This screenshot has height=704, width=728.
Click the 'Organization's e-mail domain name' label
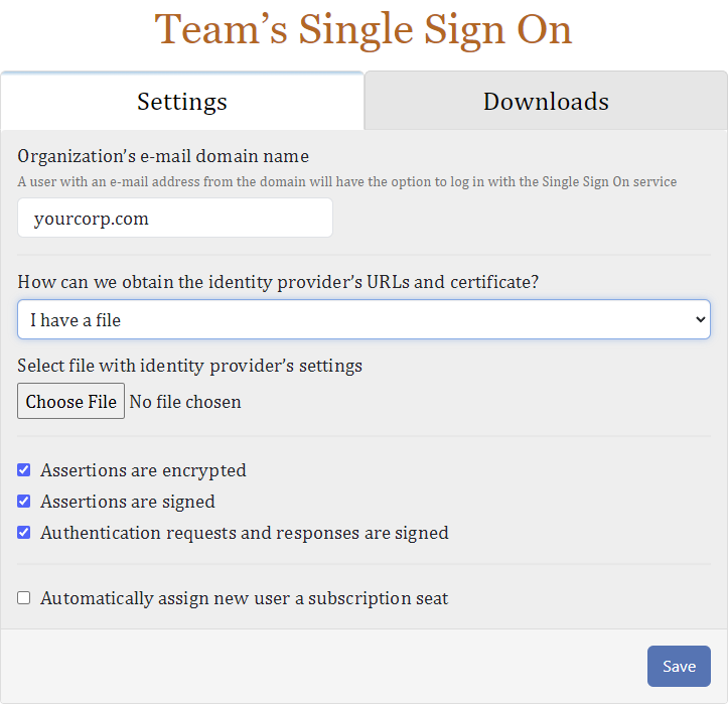point(163,156)
